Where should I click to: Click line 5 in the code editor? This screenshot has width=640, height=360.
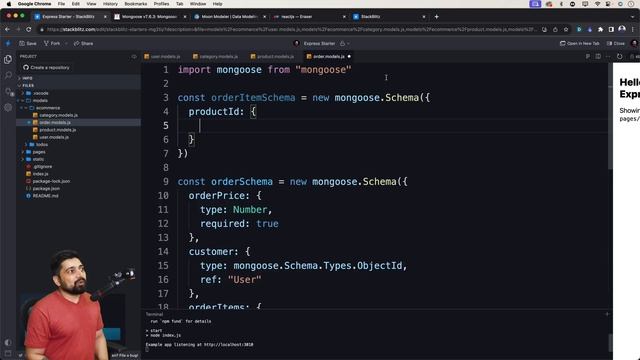point(392,126)
